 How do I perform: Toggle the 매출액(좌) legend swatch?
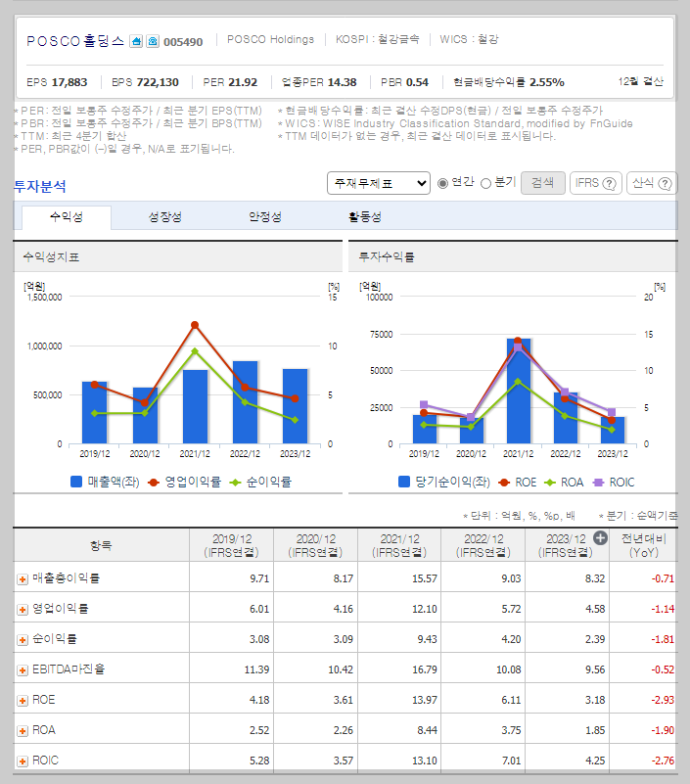pyautogui.click(x=76, y=482)
